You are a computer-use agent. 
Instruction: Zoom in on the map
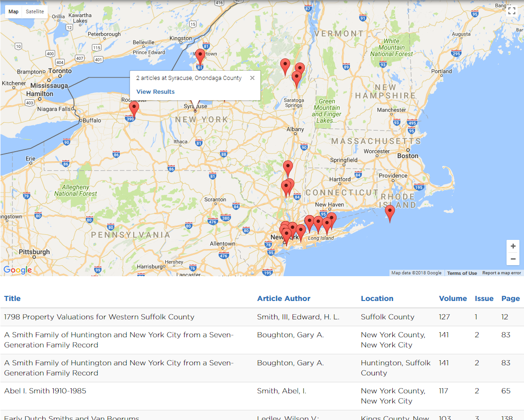513,246
